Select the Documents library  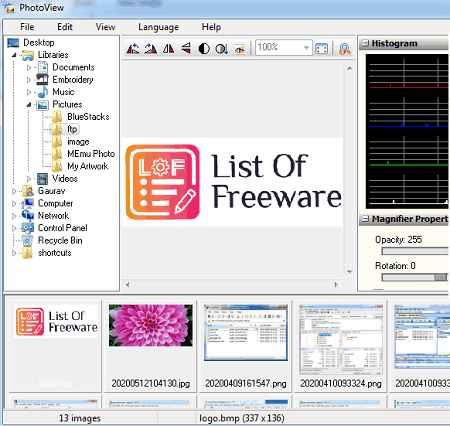(73, 67)
